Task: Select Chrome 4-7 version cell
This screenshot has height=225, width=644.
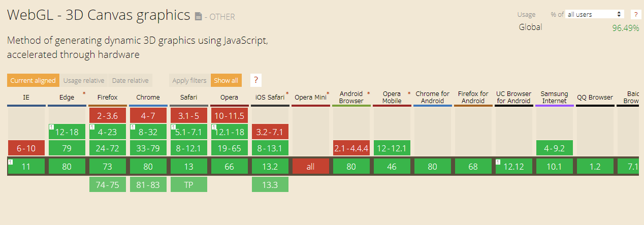Action: click(x=148, y=115)
